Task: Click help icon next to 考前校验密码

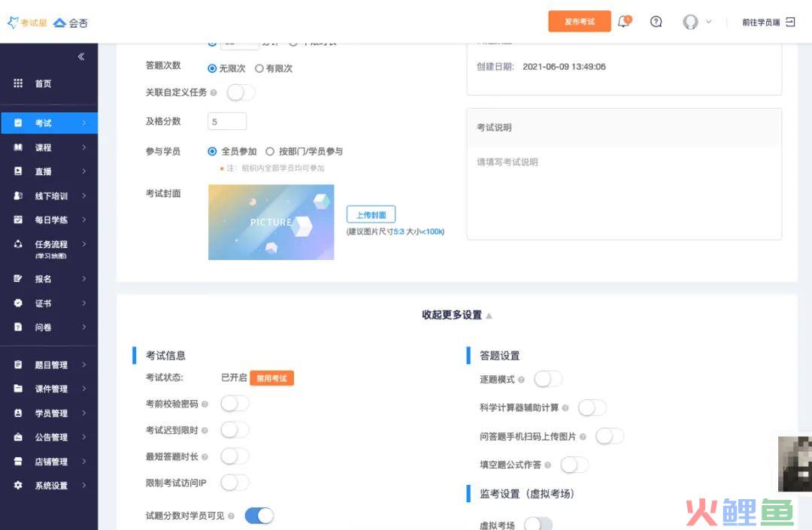Action: 205,404
